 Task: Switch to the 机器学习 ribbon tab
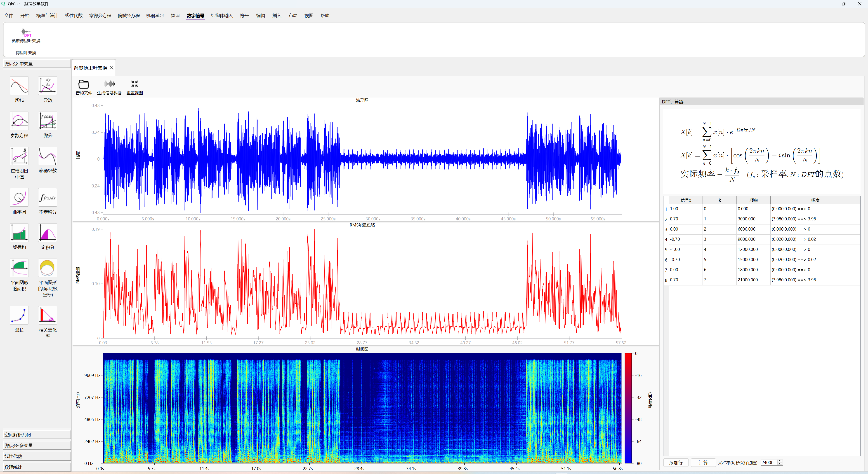click(155, 16)
